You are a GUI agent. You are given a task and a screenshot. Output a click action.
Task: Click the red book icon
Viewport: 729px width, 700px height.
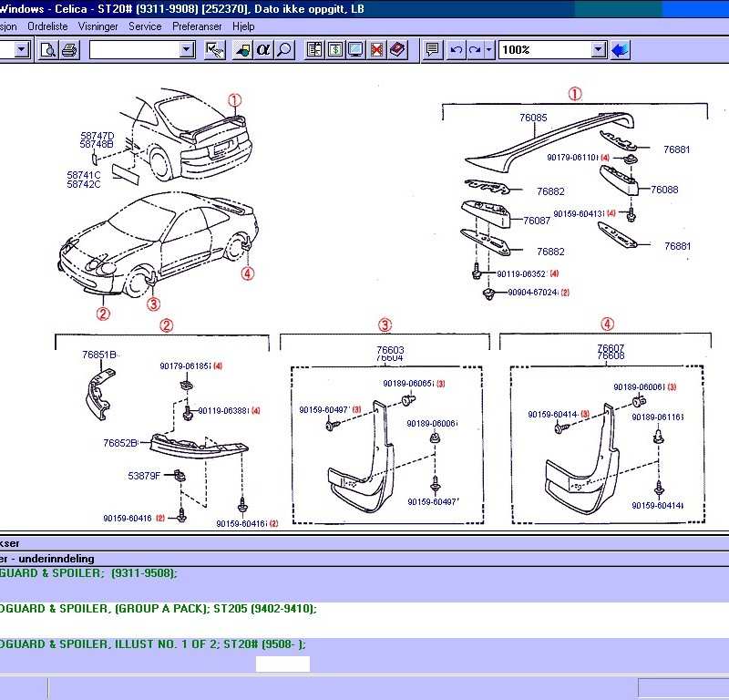tap(397, 50)
